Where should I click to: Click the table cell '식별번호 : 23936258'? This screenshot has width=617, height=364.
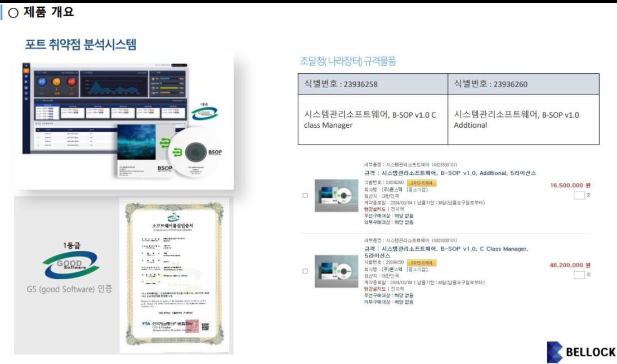tap(373, 84)
